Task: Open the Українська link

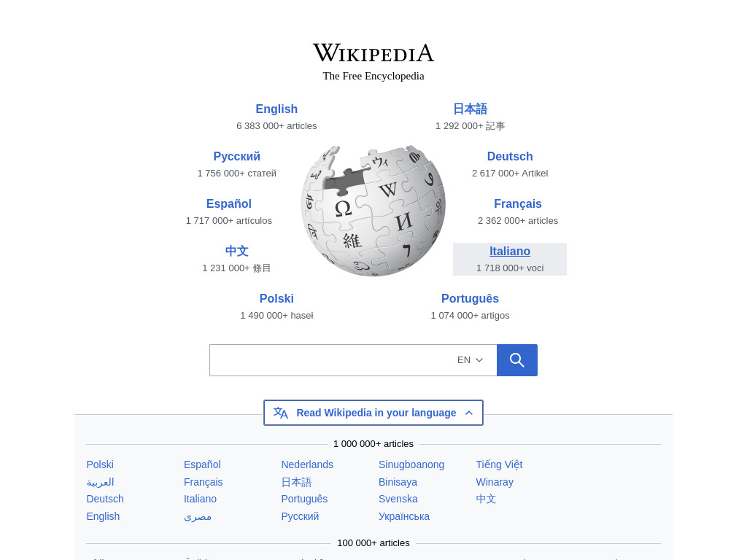Action: point(404,516)
